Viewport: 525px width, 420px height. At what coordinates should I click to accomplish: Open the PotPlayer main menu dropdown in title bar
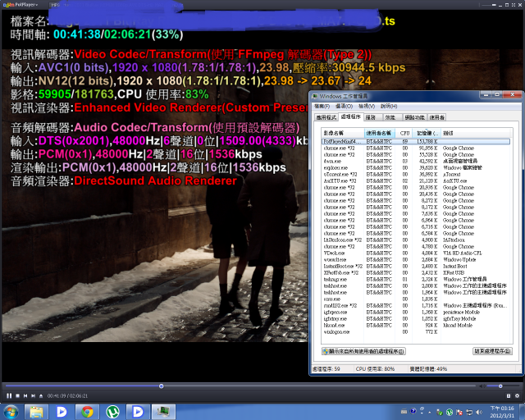20,5
